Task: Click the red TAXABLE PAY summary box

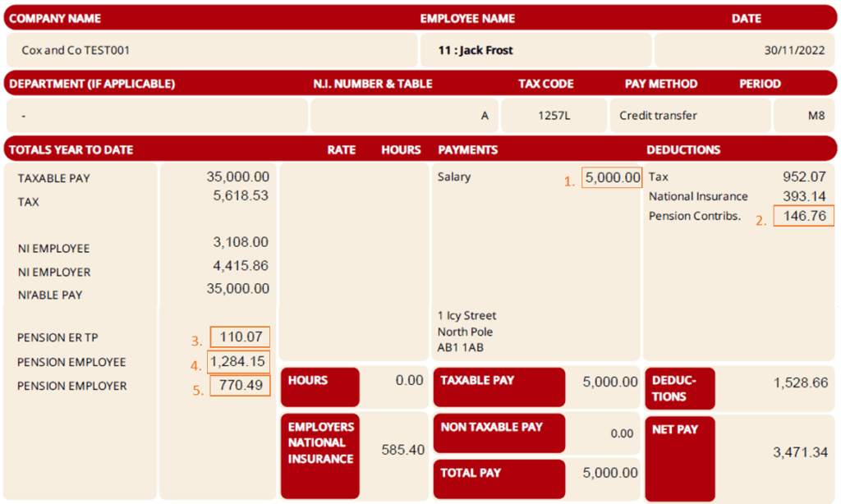Action: (499, 387)
